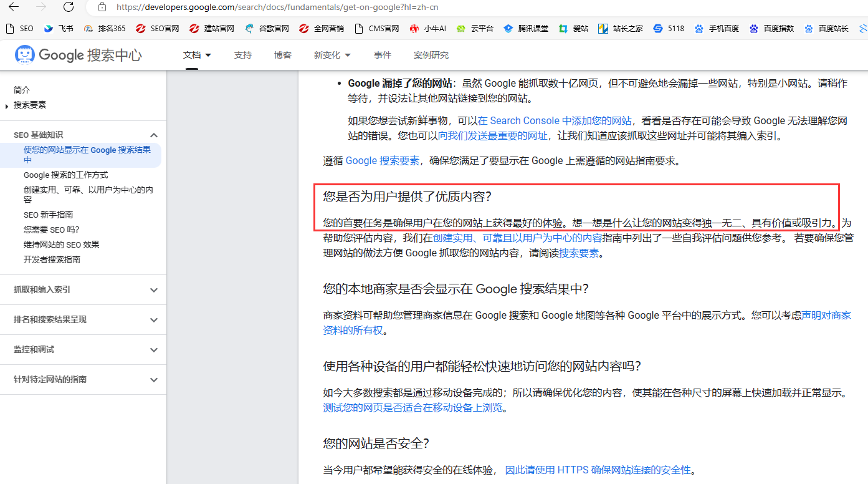868x484 pixels.
Task: Open the 腾讯课堂 bookmark
Action: 526,29
